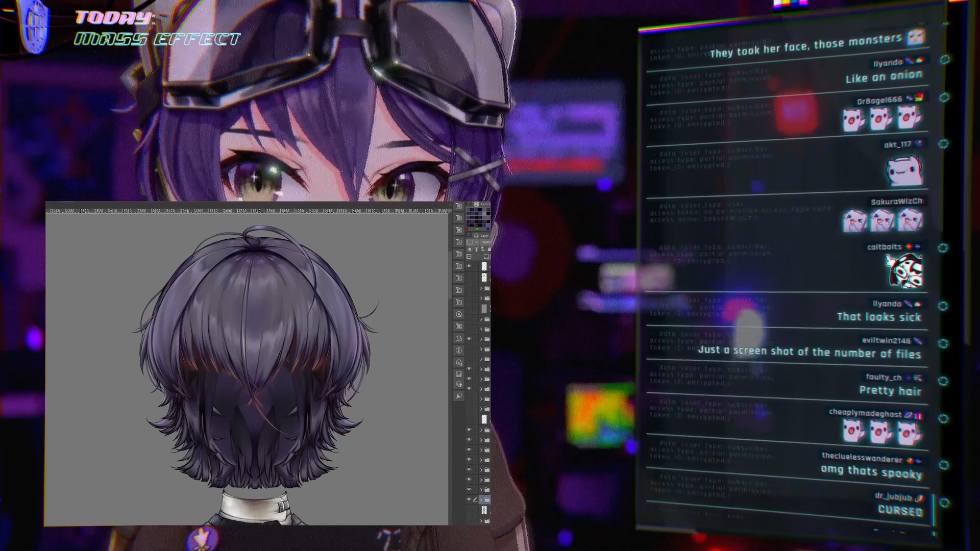This screenshot has height=551, width=980.
Task: Click the lock icon in the layer toolbar
Action: pyautogui.click(x=488, y=249)
